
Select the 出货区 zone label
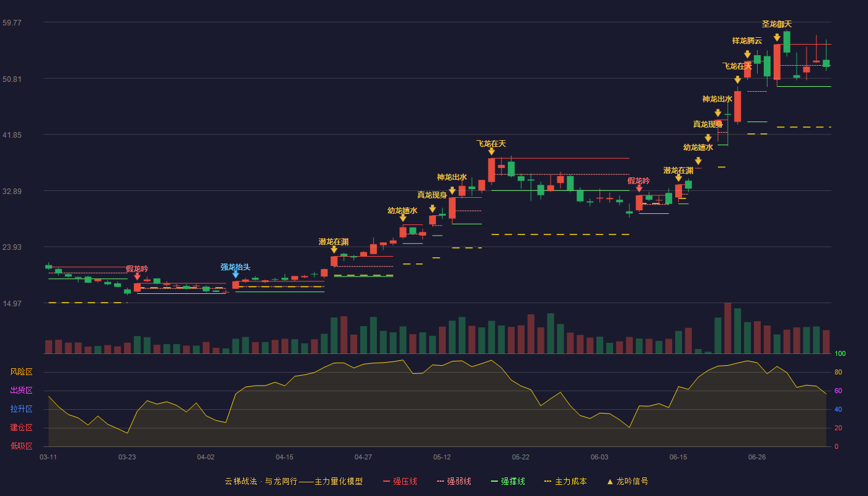pyautogui.click(x=22, y=391)
